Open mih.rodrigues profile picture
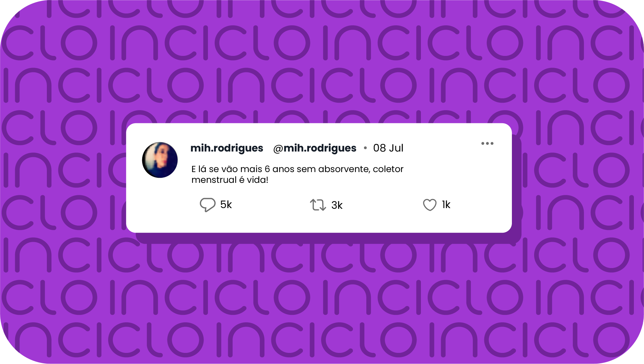Image resolution: width=644 pixels, height=364 pixels. pos(160,160)
